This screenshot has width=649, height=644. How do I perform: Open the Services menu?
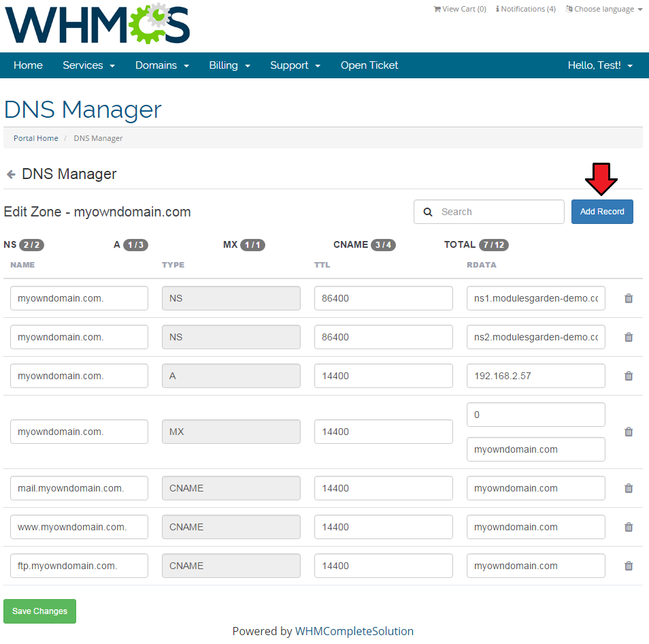tap(88, 65)
